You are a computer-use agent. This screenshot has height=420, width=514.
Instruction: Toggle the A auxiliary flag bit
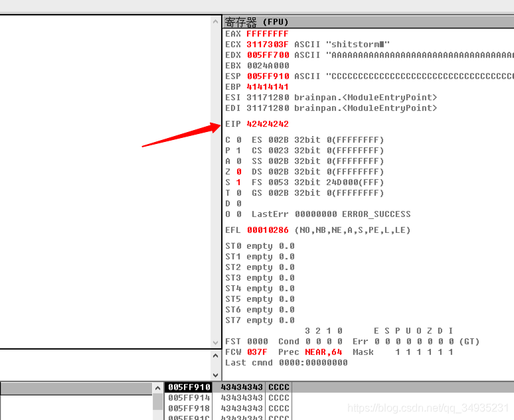239,161
